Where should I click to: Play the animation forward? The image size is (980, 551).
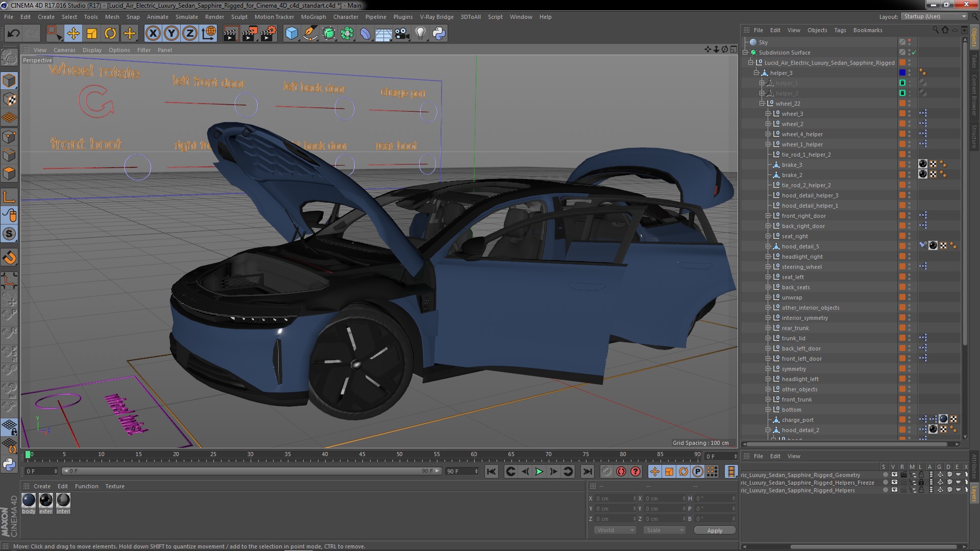[x=539, y=471]
